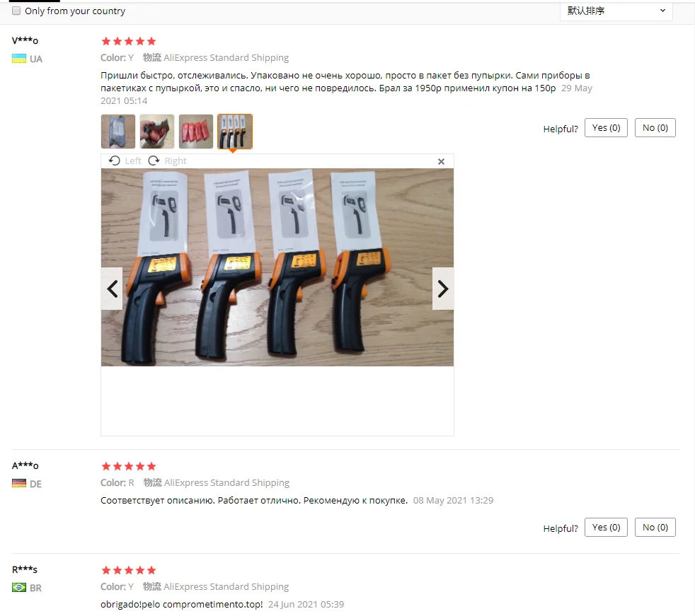
Task: Click the enlarged thermometers photo
Action: (277, 267)
